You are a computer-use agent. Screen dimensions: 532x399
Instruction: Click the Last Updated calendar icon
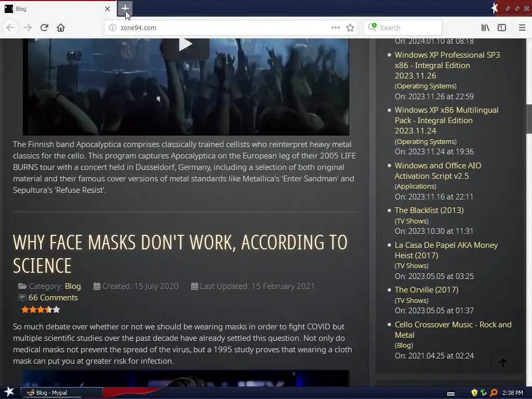[x=194, y=286]
